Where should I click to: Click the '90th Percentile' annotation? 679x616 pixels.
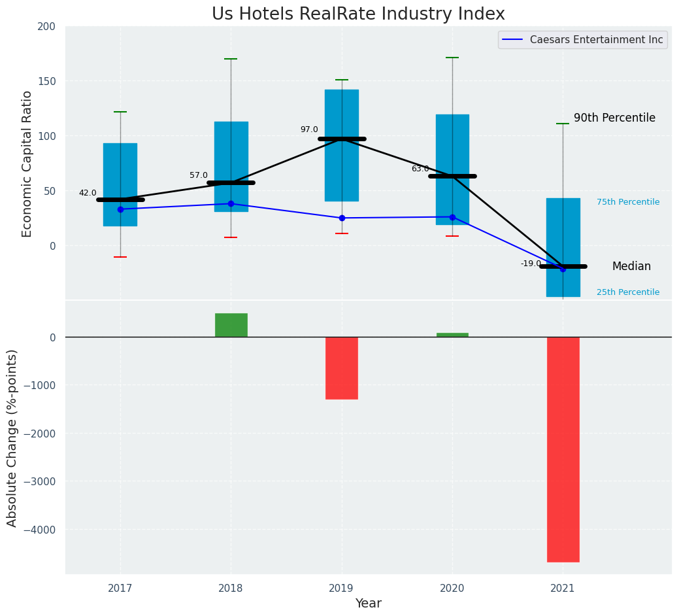(614, 118)
